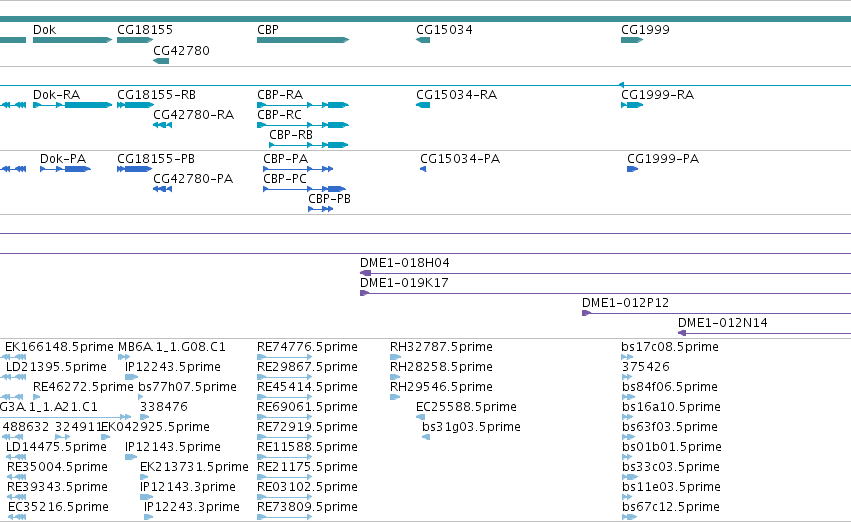
Task: Click the RH28258.5prime EST label
Action: 441,367
